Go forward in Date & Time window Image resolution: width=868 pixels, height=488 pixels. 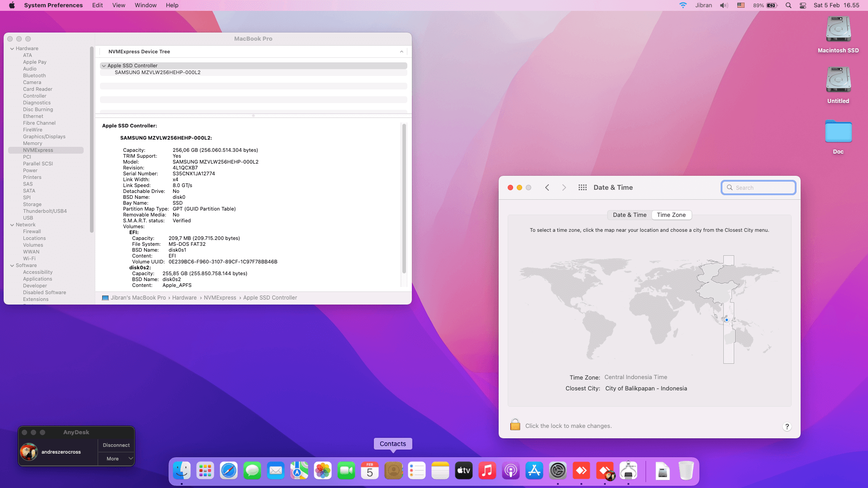point(564,188)
